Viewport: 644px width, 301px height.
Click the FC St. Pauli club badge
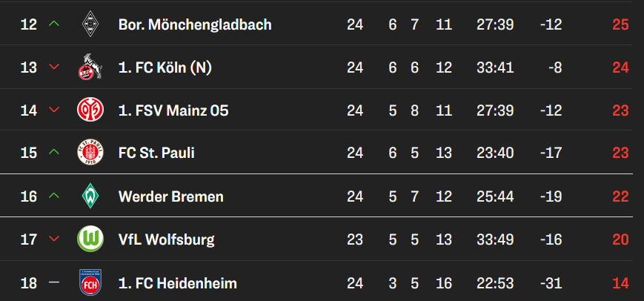pos(90,153)
